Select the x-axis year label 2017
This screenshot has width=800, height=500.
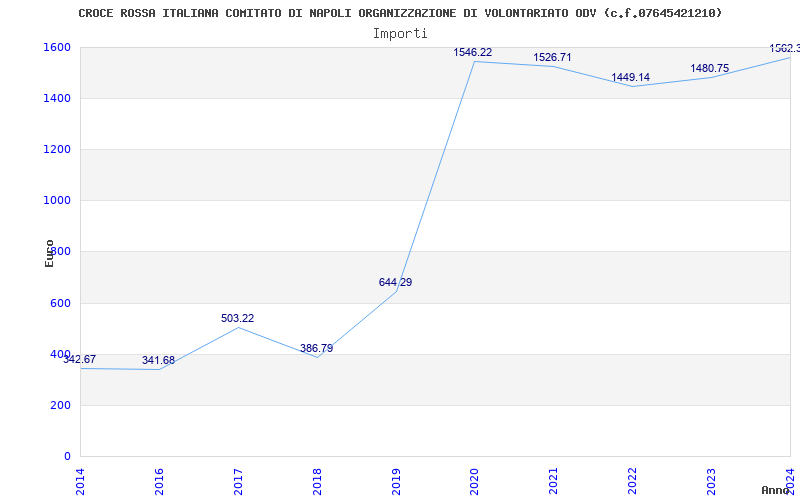[x=238, y=481]
